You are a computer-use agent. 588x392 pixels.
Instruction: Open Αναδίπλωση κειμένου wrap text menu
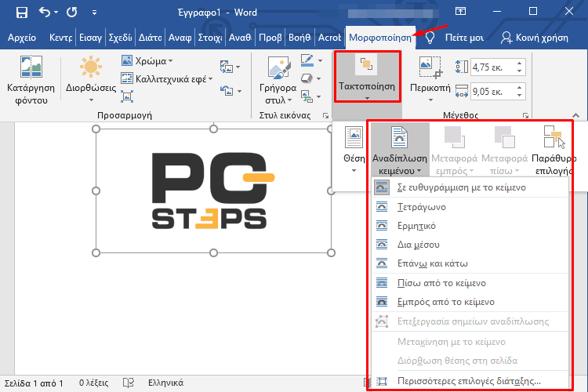400,150
